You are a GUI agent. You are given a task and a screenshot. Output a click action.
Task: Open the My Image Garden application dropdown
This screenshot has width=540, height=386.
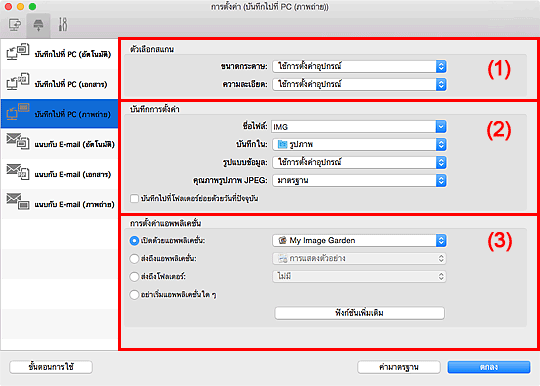[359, 240]
